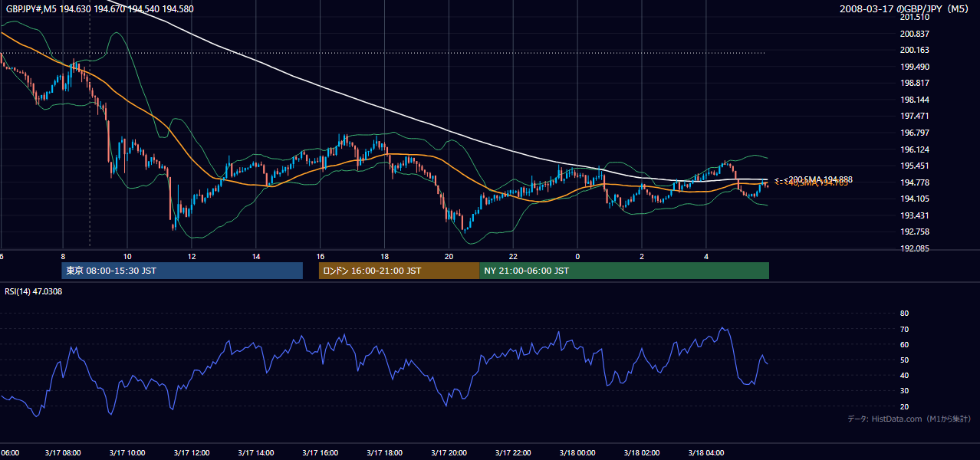The width and height of the screenshot is (980, 460).
Task: Click hour label 22 under price chart
Action: 514,256
